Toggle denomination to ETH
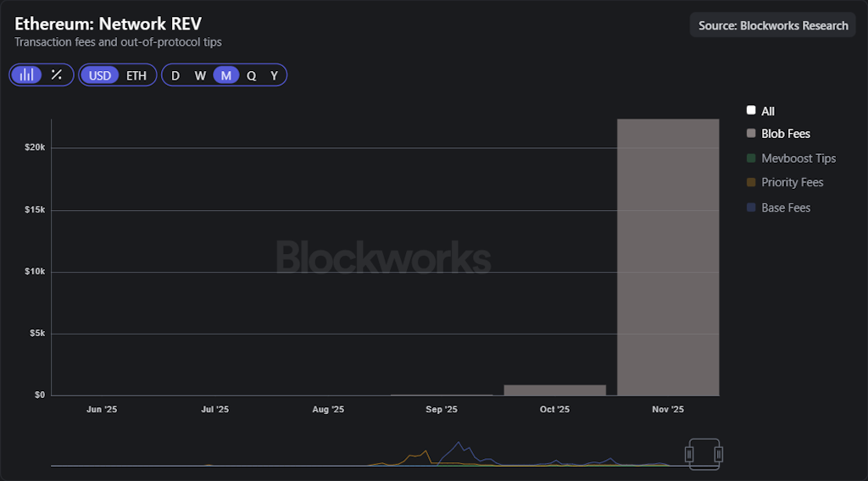The height and width of the screenshot is (481, 868). (136, 75)
